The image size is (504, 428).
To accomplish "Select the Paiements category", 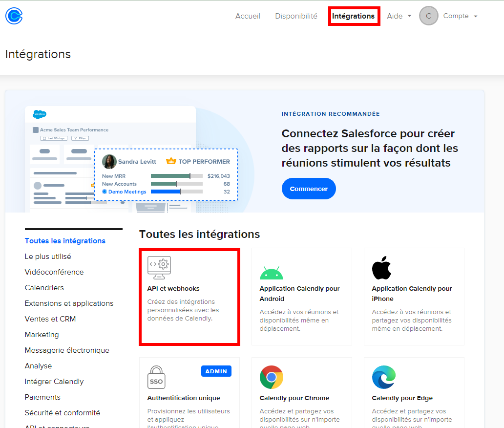I will (42, 397).
